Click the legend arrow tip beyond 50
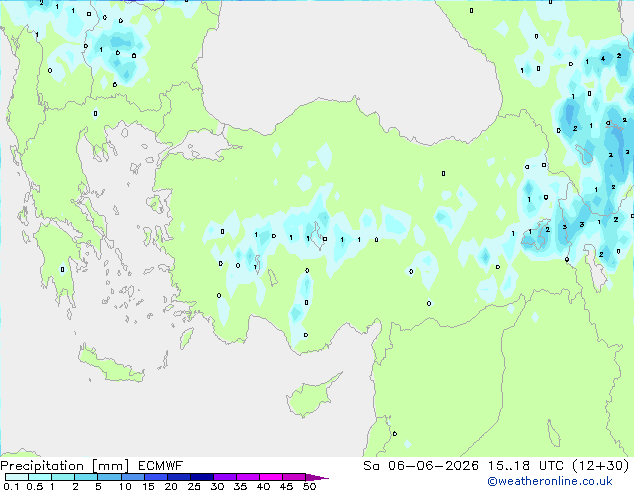Image resolution: width=634 pixels, height=490 pixels. (317, 477)
